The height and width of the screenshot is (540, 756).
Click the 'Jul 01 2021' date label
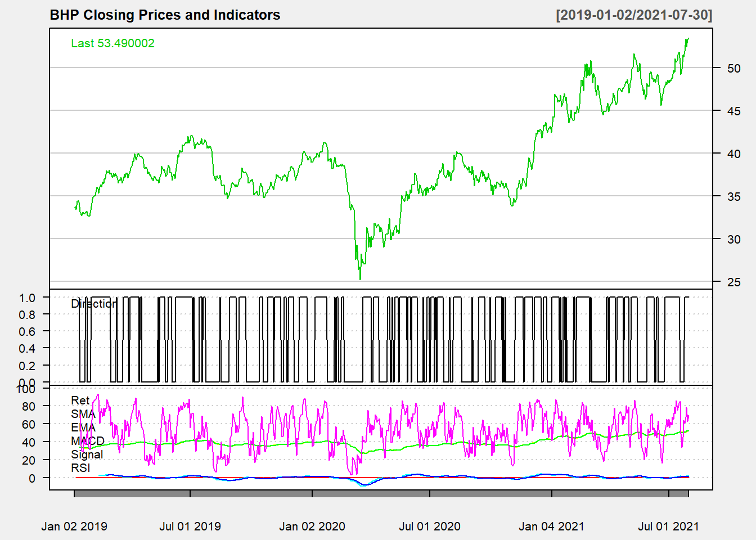[668, 526]
